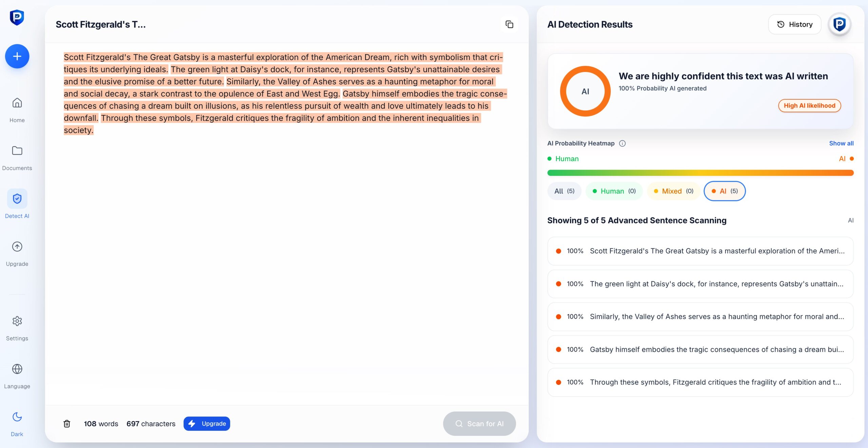Filter results by Mixed (0)

[x=673, y=191]
